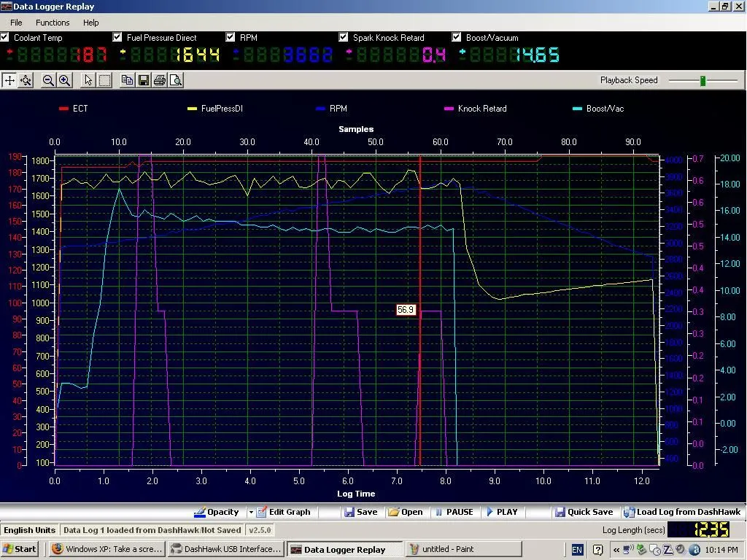
Task: Click the zoom in magnifier icon
Action: [64, 80]
